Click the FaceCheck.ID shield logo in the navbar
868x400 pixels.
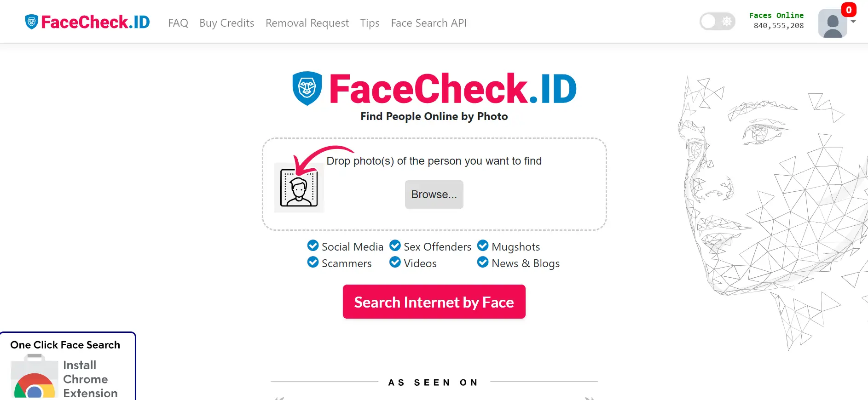click(x=31, y=21)
